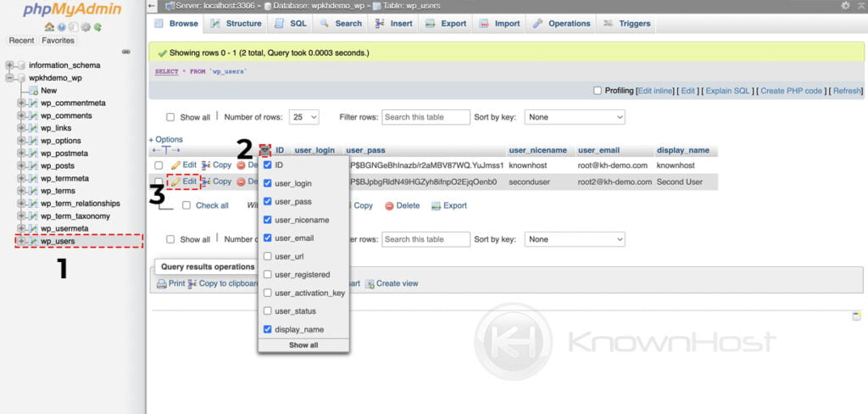Click Copy for the knownhost row

click(216, 165)
